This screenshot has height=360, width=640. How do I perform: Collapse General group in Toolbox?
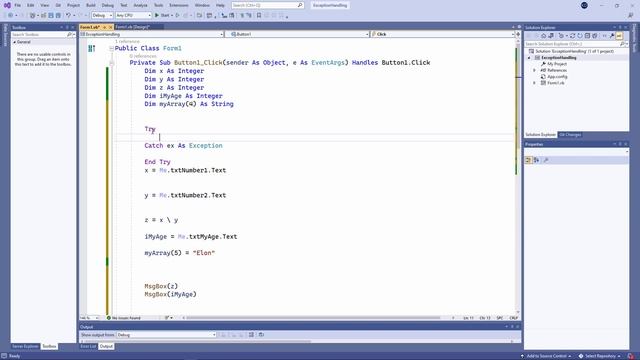15,42
